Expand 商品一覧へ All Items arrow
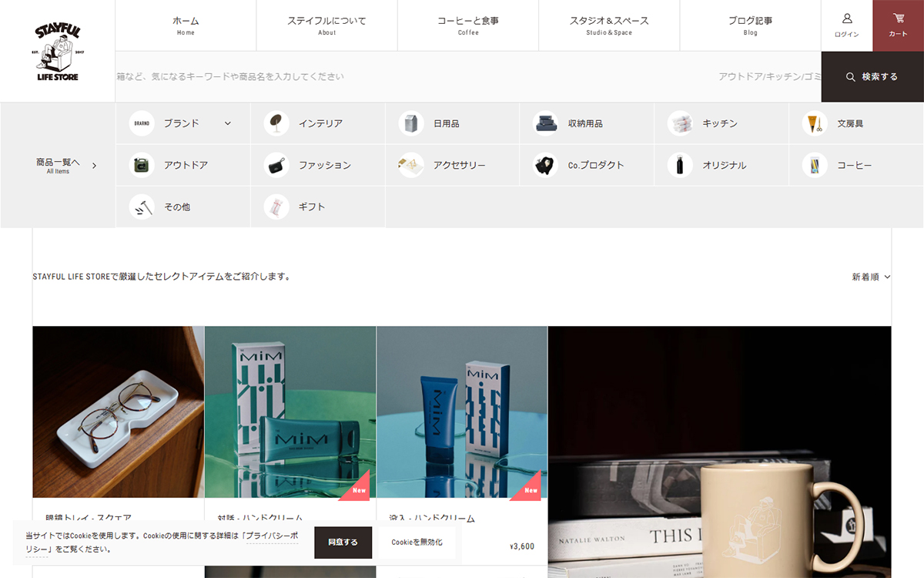 [94, 165]
